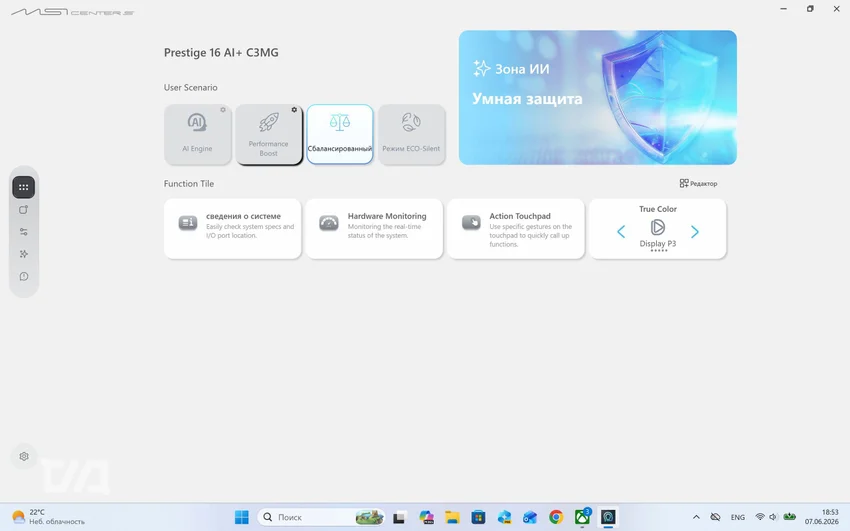
Task: Open the battery tray icon
Action: [790, 516]
